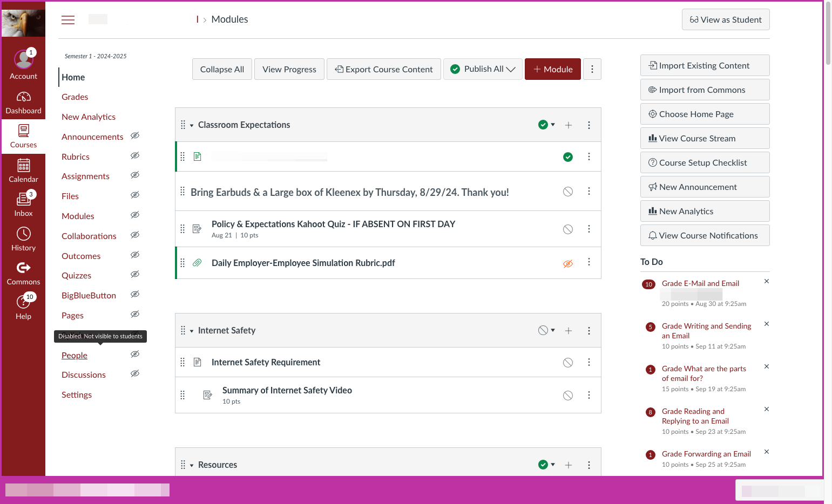
Task: Add item to Classroom Expectations module with plus icon
Action: (569, 125)
